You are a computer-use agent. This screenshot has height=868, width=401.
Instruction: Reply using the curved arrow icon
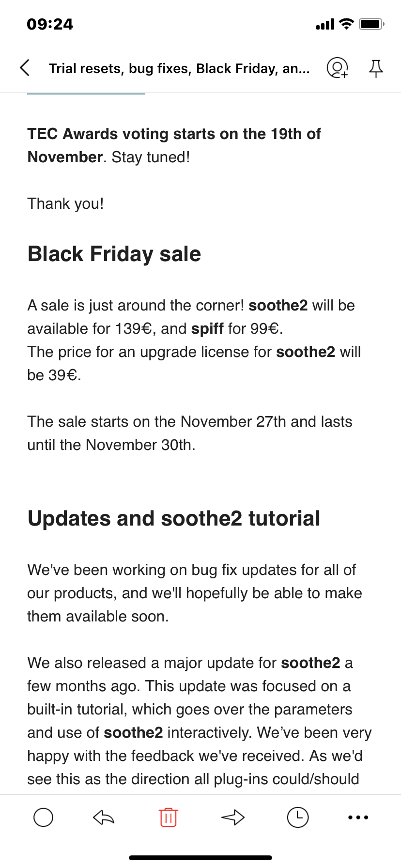pyautogui.click(x=104, y=818)
